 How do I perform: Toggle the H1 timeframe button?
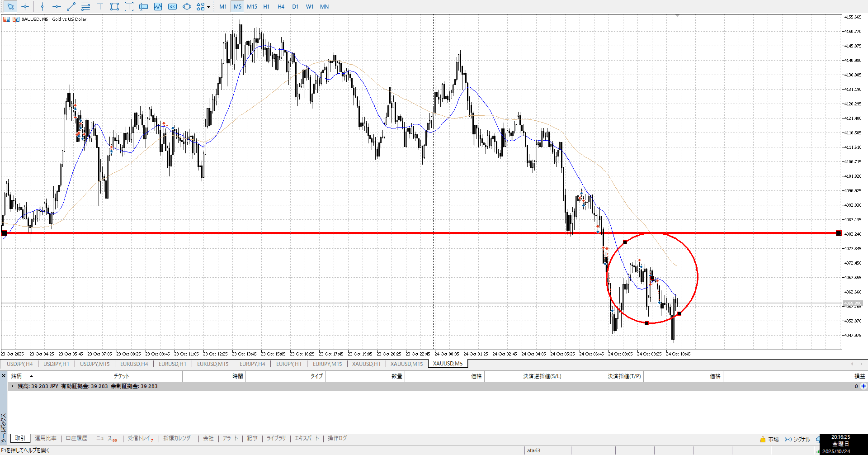[x=266, y=7]
